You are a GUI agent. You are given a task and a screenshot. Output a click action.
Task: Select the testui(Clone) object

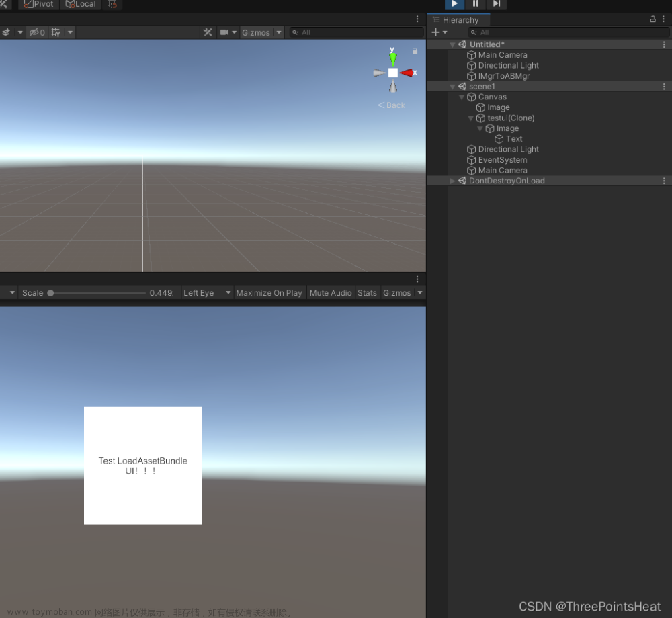click(x=511, y=118)
